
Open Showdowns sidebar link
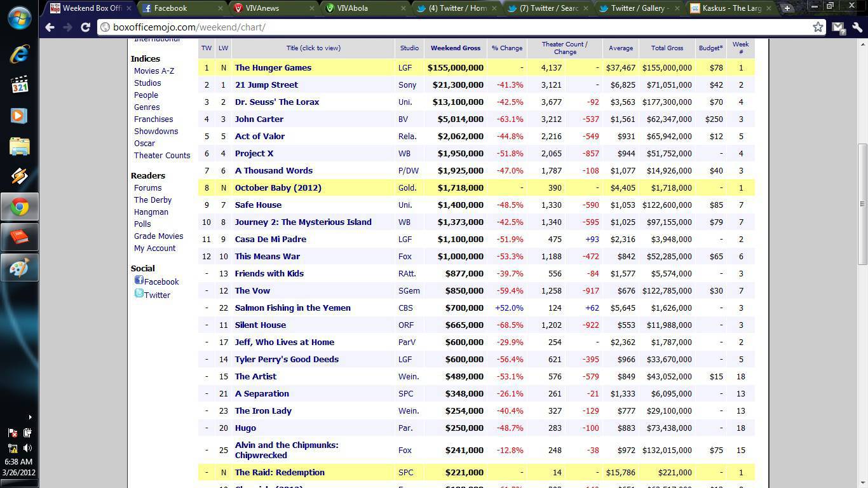click(x=156, y=132)
